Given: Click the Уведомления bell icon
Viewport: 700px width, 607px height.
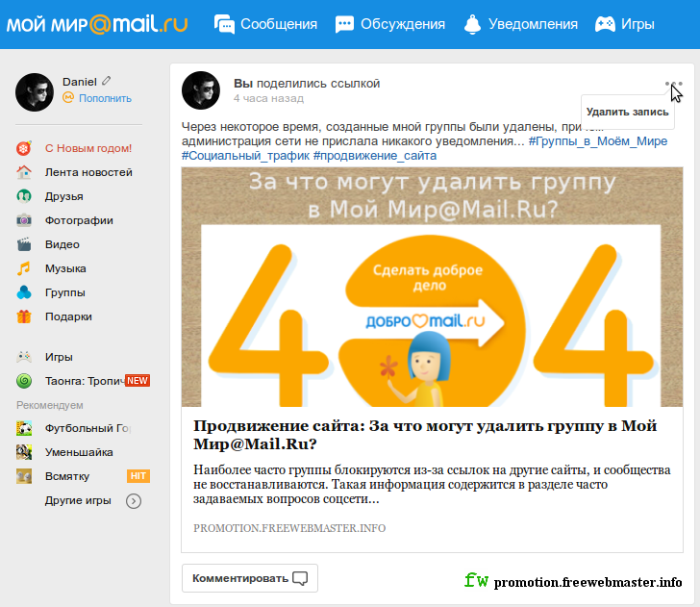Looking at the screenshot, I should pos(472,24).
